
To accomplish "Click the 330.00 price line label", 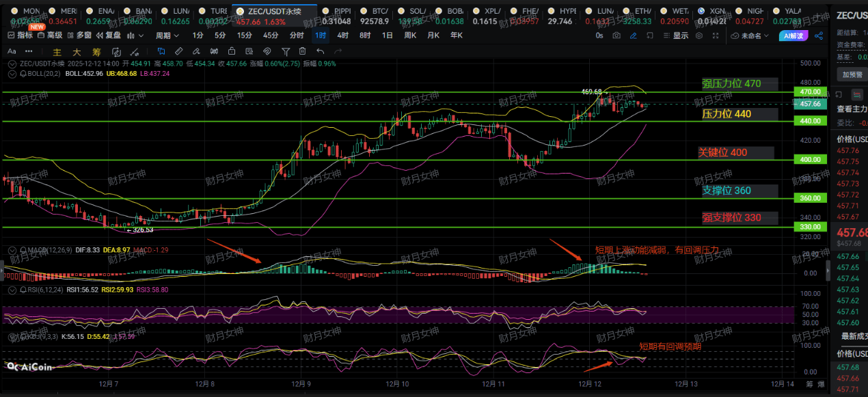I will tap(810, 227).
